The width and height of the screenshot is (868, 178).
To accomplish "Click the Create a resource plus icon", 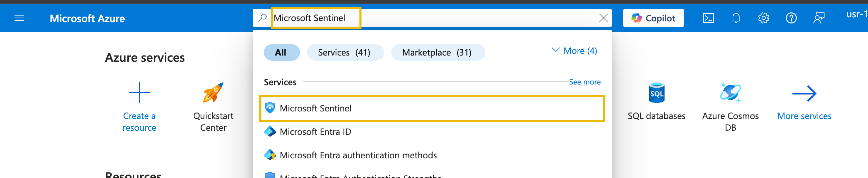I will 139,92.
